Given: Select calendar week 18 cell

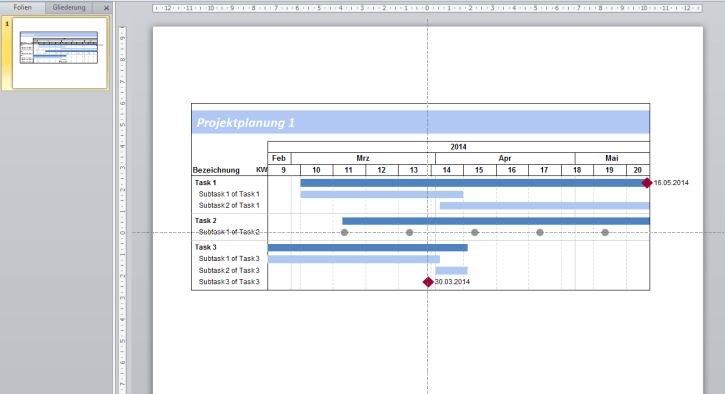Looking at the screenshot, I should point(578,170).
